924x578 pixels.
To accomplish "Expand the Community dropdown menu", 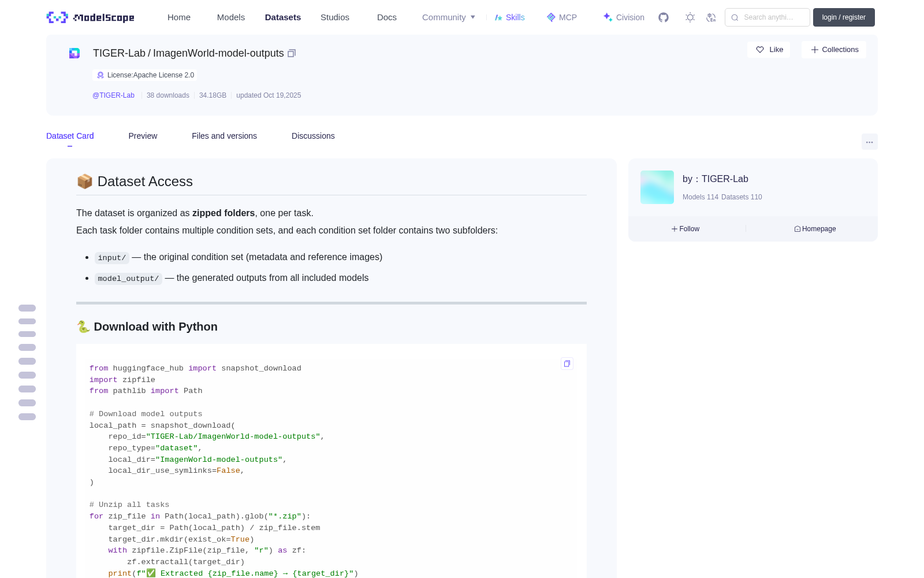I will [449, 17].
